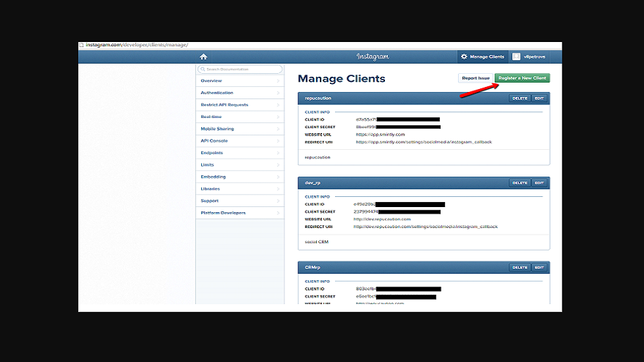Open the Libraries sidebar item
This screenshot has height=362, width=644.
click(x=240, y=188)
